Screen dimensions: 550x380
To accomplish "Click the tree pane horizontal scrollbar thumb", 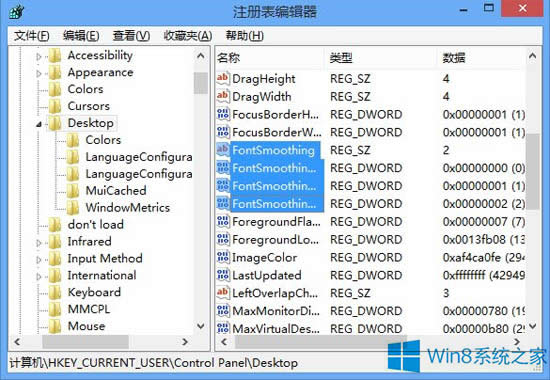I will 85,342.
